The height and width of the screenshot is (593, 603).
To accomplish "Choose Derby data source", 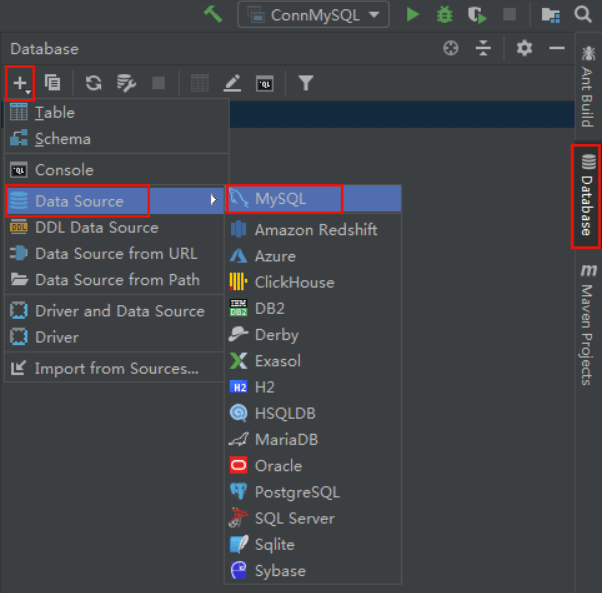I will click(x=313, y=335).
